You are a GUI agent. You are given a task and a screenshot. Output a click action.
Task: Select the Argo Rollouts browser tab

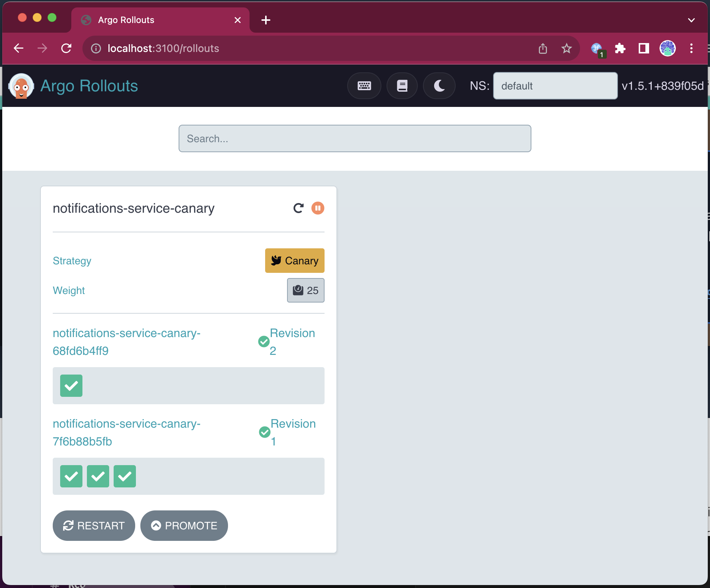[x=160, y=20]
